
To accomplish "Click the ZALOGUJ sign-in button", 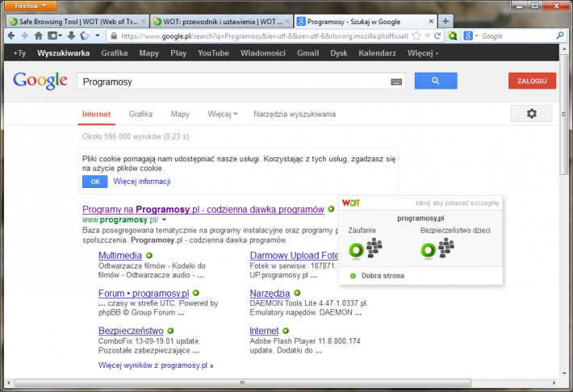I will (x=532, y=81).
